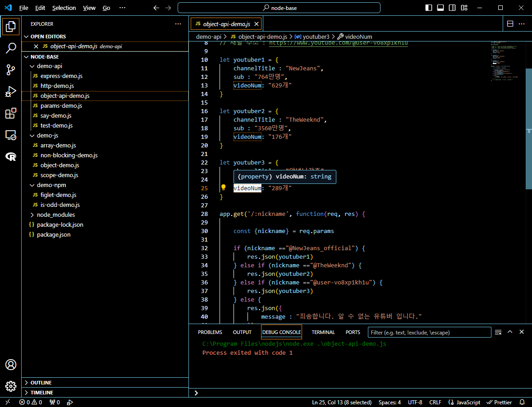Click errors and warnings count in status bar
Screen dimensions: 532x407
pos(31,402)
